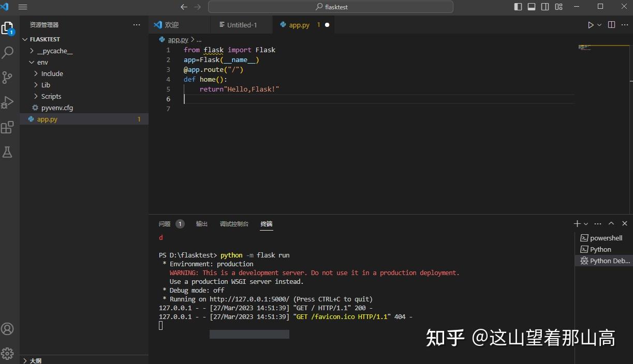This screenshot has width=633, height=364.
Task: Switch to the Untitled-1 tab
Action: [241, 24]
